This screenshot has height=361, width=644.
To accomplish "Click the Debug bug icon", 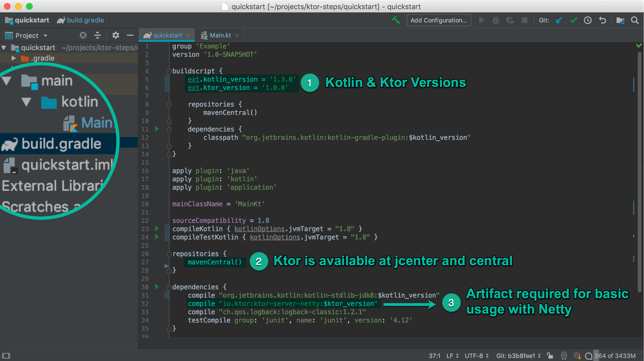I will (x=496, y=20).
